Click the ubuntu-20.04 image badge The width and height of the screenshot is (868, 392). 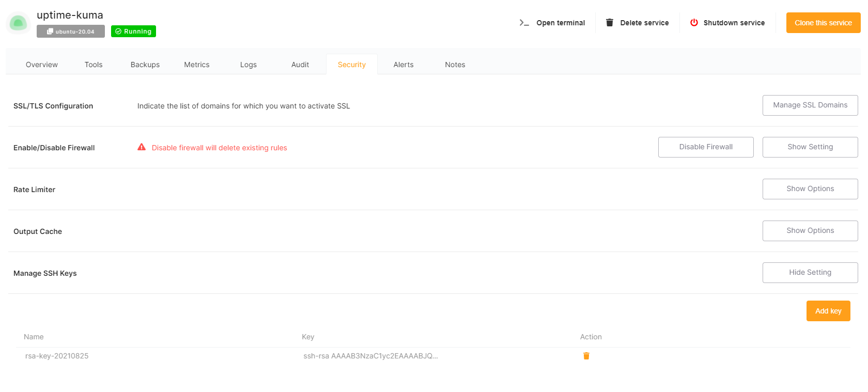[71, 32]
